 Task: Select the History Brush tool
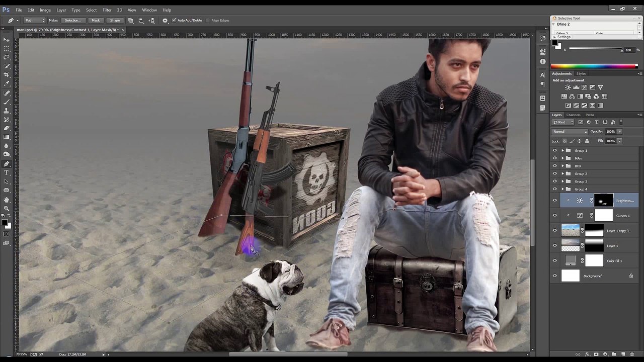coord(7,119)
